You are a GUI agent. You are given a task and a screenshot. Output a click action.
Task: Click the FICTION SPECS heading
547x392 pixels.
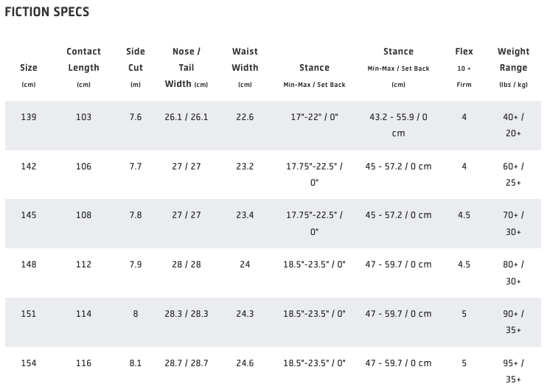47,12
